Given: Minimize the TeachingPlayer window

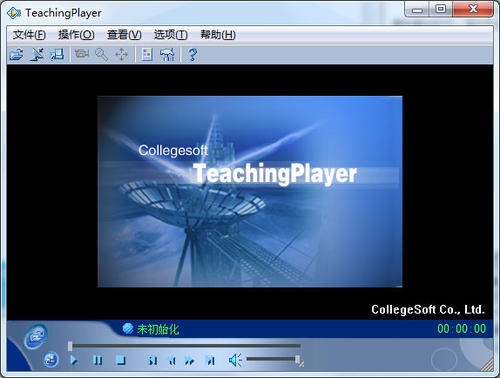Looking at the screenshot, I should (417, 9).
